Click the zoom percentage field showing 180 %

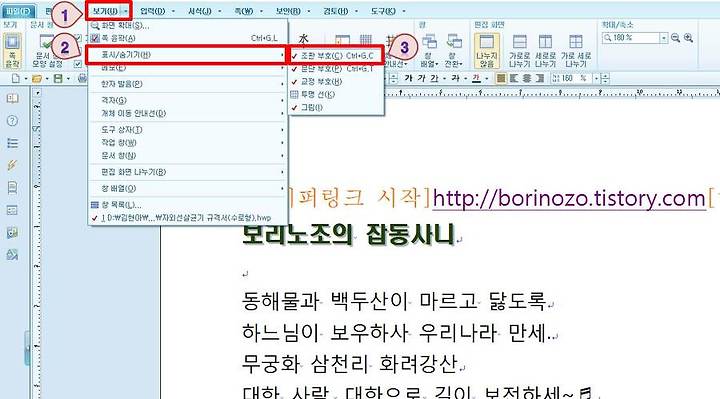coord(632,38)
